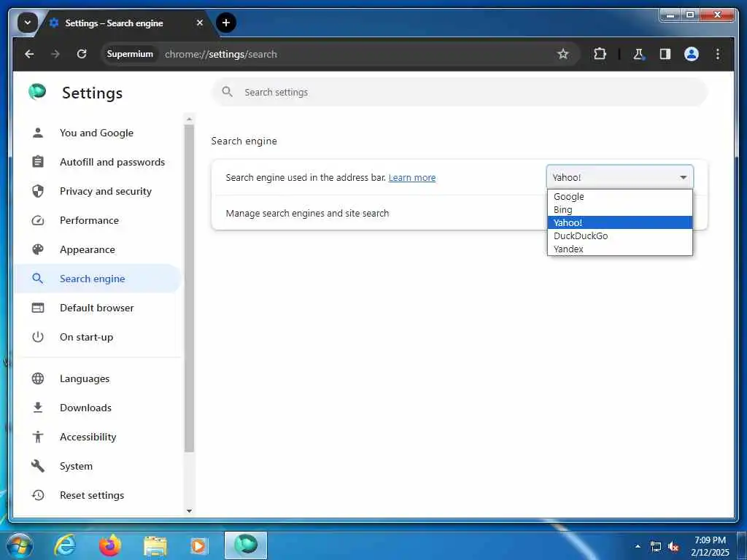Open Performance settings
This screenshot has width=747, height=560.
click(97, 220)
